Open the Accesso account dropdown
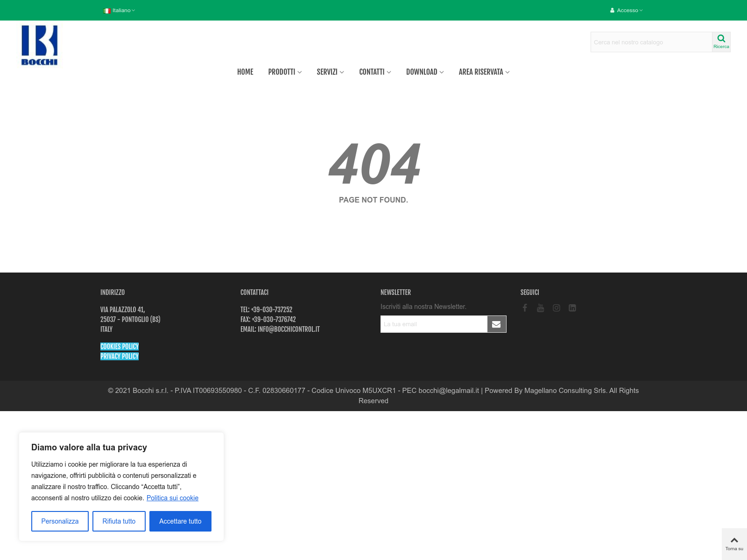The height and width of the screenshot is (560, 747). [x=627, y=10]
